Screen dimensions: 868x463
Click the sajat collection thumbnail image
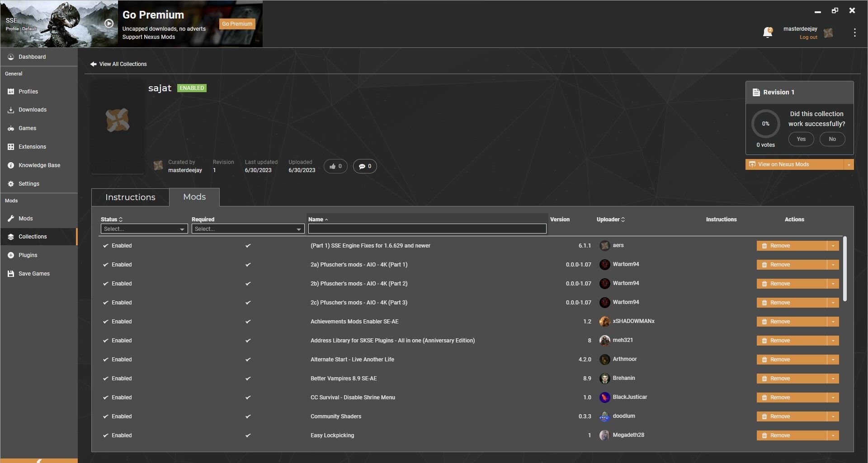tap(118, 127)
